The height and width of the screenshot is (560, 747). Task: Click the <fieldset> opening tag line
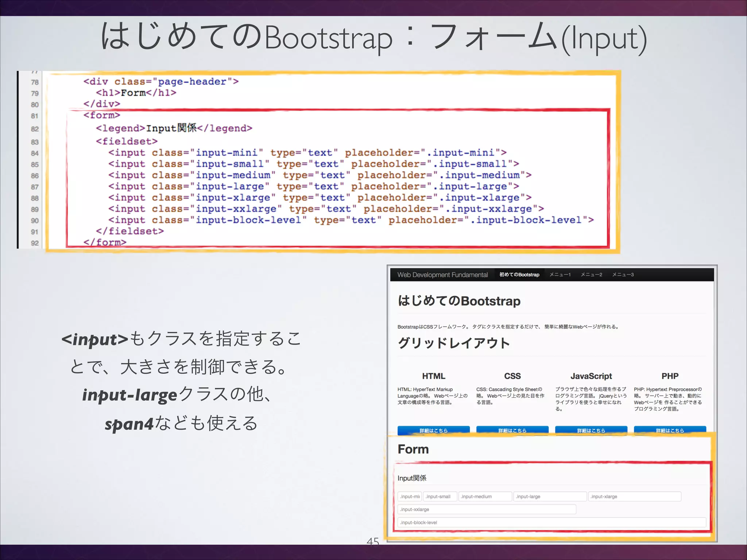[x=127, y=141]
